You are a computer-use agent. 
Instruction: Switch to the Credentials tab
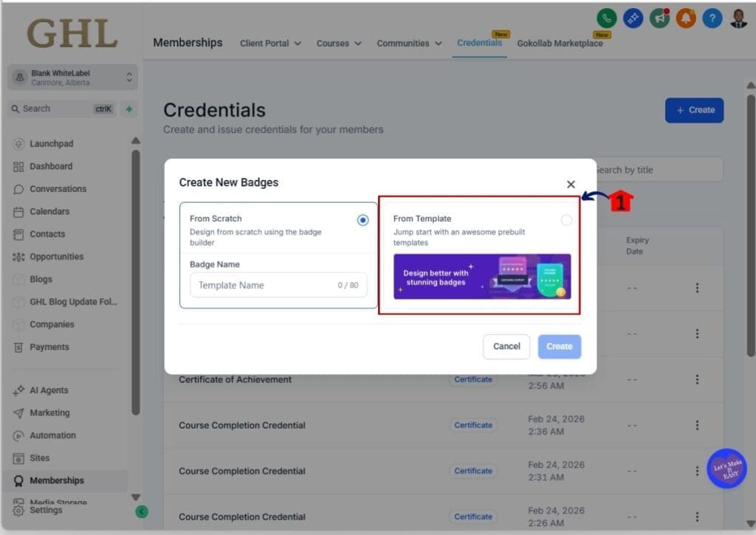point(479,44)
